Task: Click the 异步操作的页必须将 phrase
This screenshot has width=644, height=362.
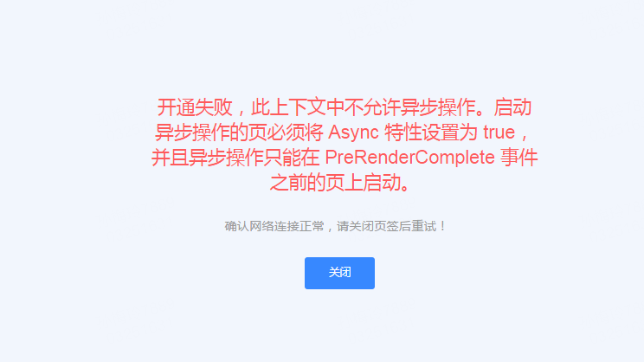Action: [239, 133]
